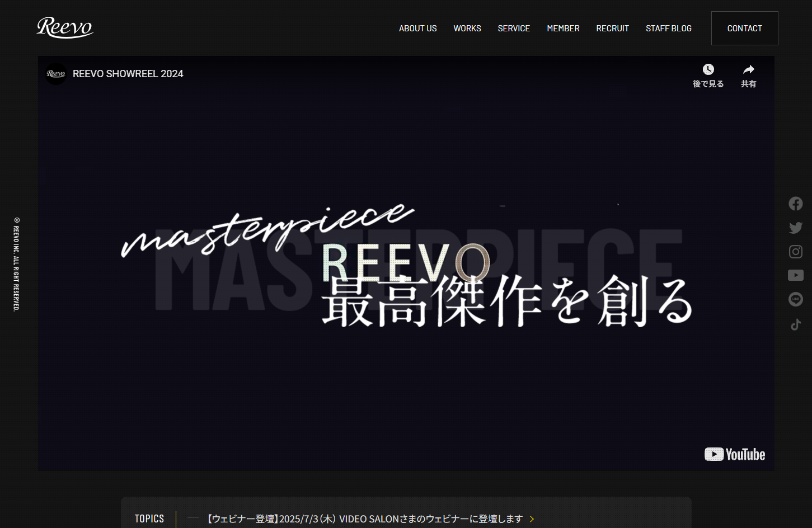812x528 pixels.
Task: Go to ABOUT US page
Action: (417, 29)
